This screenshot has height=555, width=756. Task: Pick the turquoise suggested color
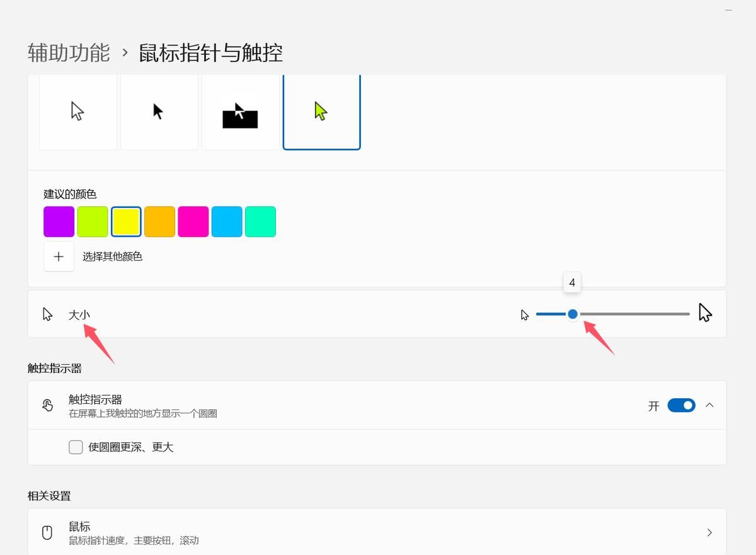coord(260,222)
